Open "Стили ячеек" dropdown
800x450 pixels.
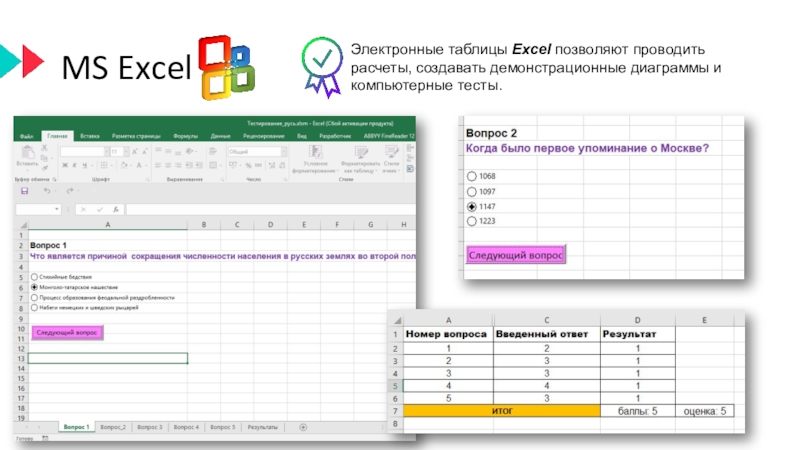[x=391, y=159]
